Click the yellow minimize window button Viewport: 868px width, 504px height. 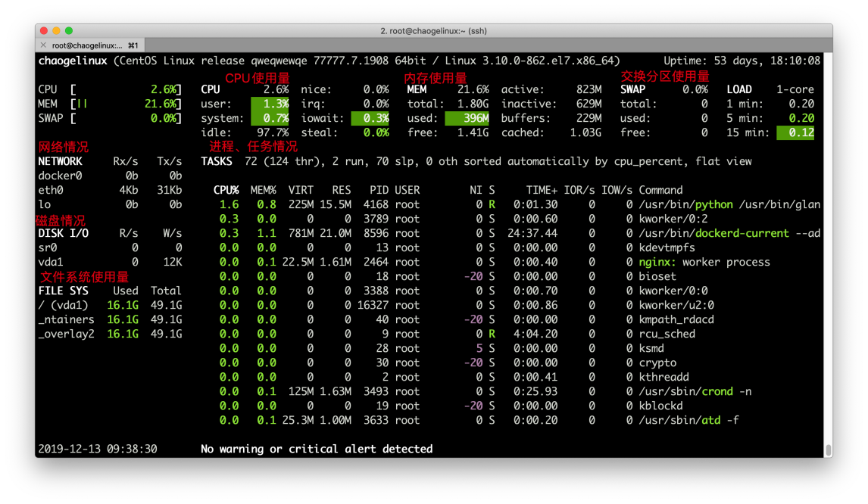57,31
